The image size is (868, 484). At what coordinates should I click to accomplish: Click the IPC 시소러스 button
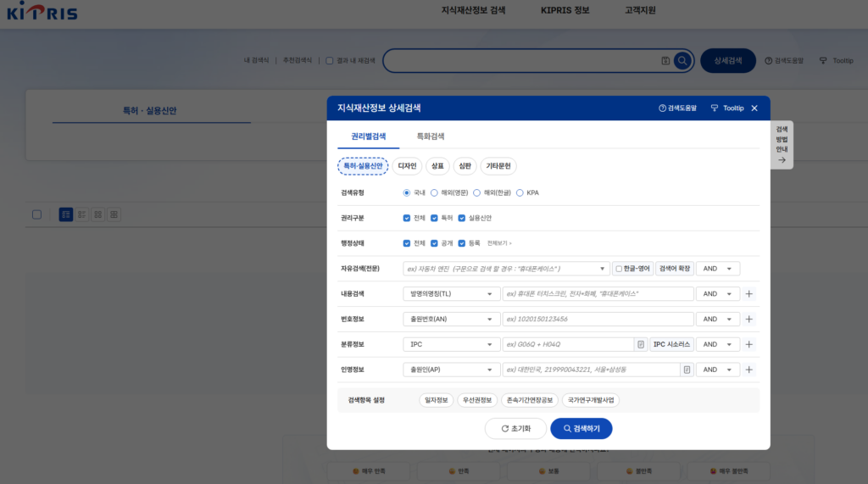[x=671, y=344]
